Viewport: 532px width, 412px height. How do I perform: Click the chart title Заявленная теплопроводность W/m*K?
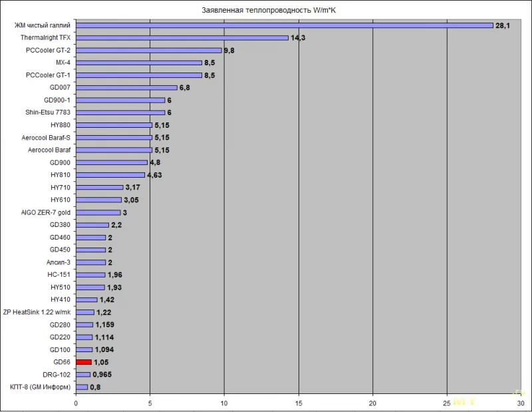coord(269,10)
